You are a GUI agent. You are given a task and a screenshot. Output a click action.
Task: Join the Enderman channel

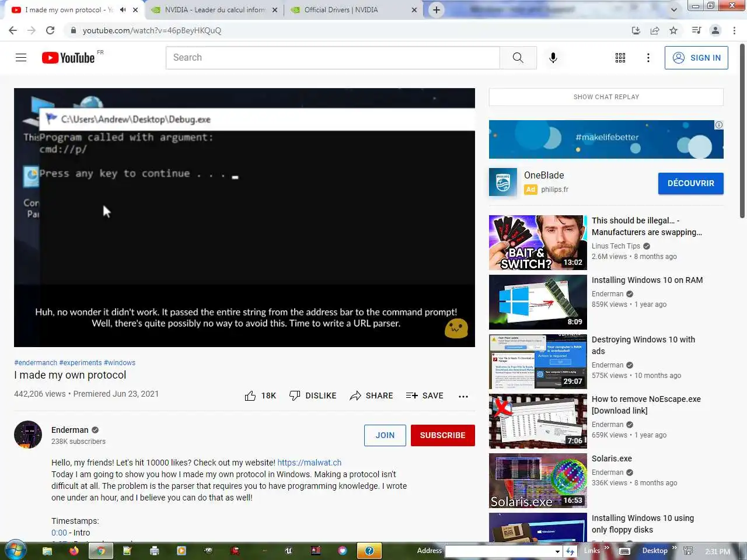385,435
